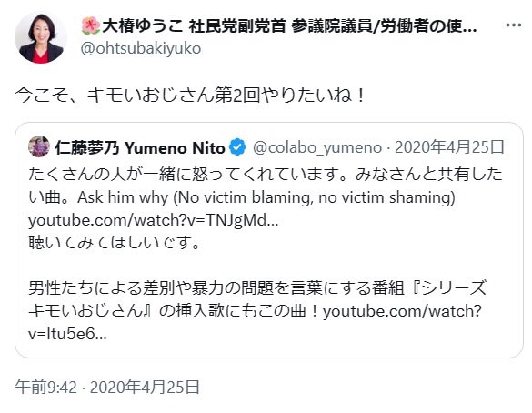Click the 今こそ、キモいおじさん第2回 tweet text
532x413 pixels.
tap(190, 95)
